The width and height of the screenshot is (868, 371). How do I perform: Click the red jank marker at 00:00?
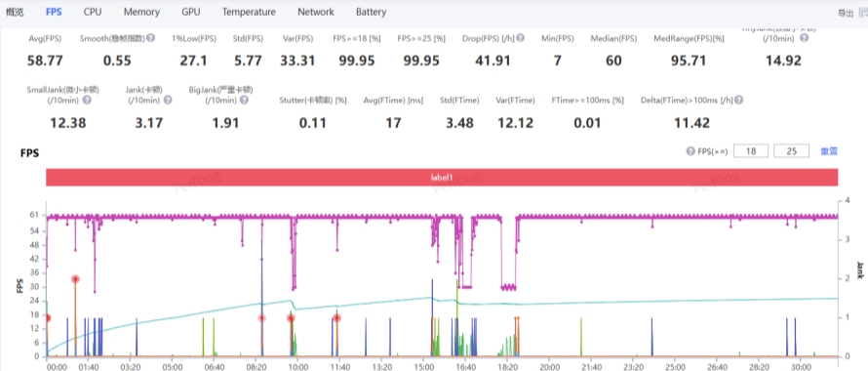(x=48, y=318)
